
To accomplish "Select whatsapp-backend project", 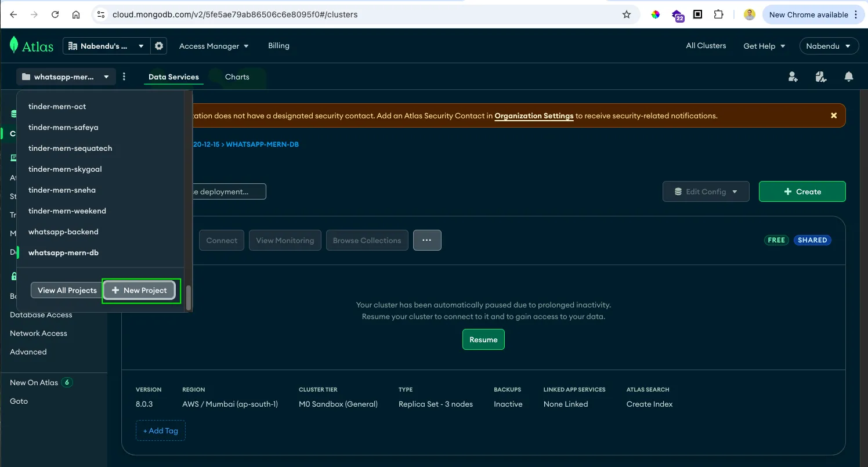I will click(x=101, y=232).
